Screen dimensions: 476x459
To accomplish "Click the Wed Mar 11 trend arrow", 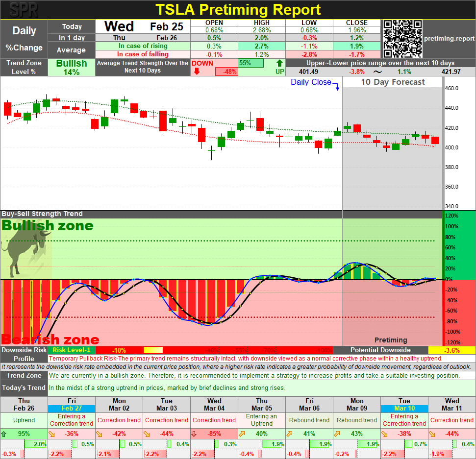I will (432, 434).
